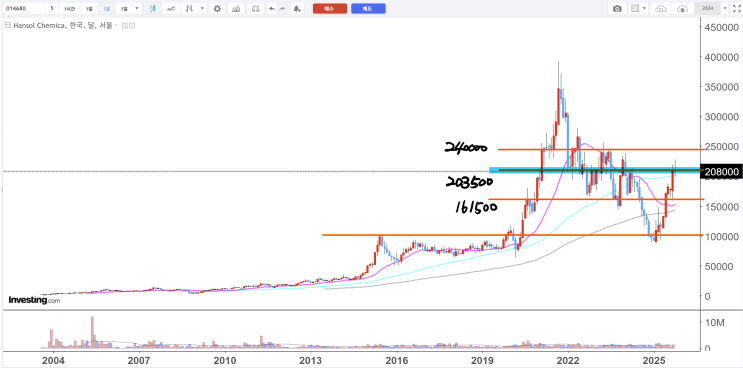The width and height of the screenshot is (743, 368).
Task: Click the chart layout square icon
Action: click(x=635, y=9)
